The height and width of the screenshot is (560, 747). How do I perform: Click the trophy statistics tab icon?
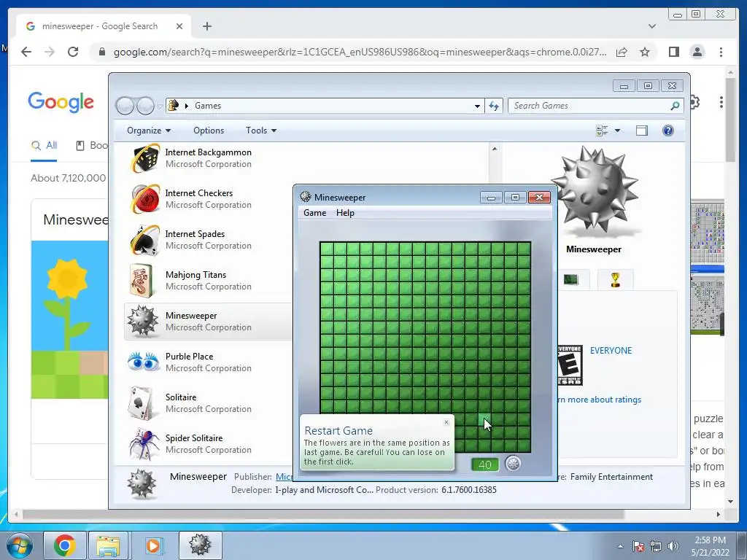pos(615,279)
